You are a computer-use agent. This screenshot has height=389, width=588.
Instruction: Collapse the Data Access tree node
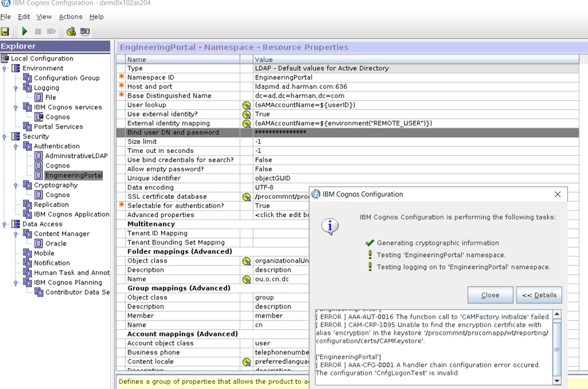pyautogui.click(x=4, y=224)
